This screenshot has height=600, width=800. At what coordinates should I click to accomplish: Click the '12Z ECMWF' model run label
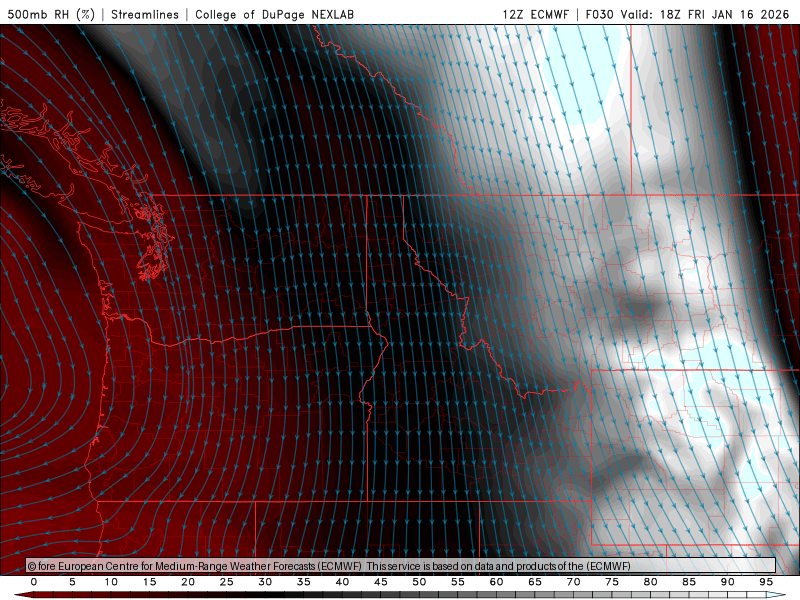(535, 14)
